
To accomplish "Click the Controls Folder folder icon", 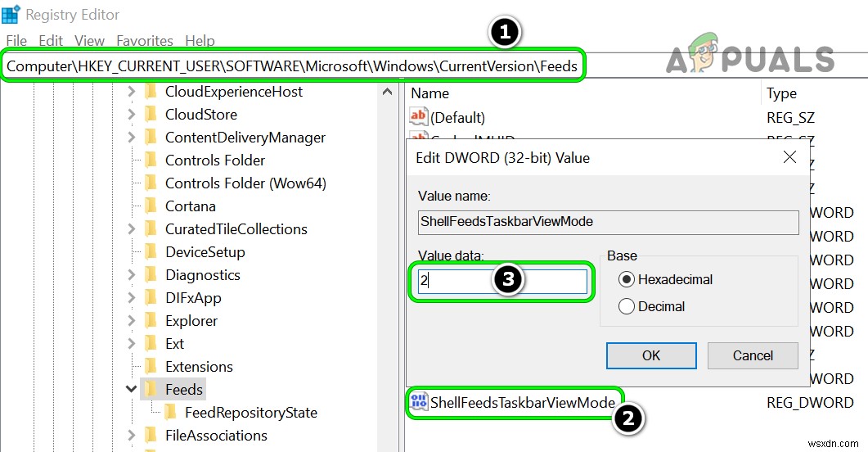I will click(150, 160).
